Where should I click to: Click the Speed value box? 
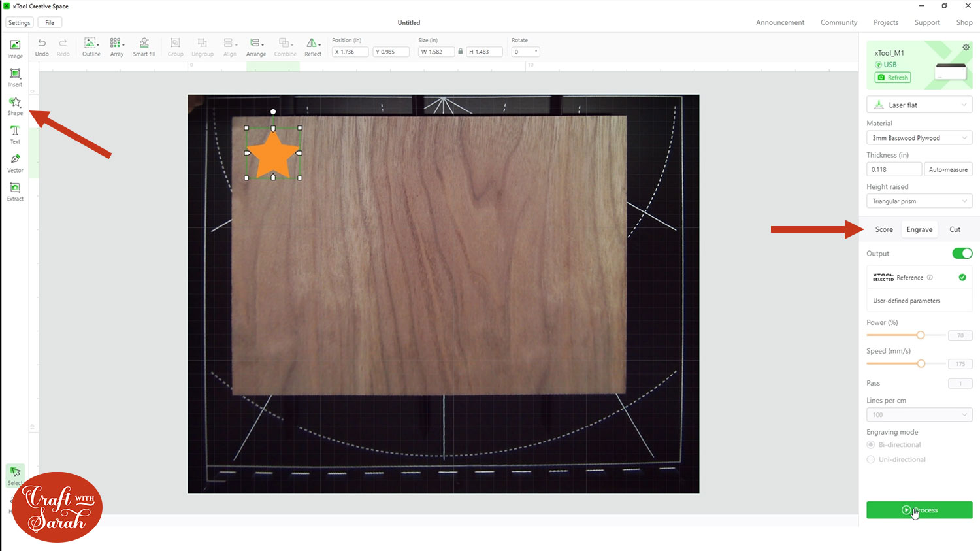pos(960,364)
